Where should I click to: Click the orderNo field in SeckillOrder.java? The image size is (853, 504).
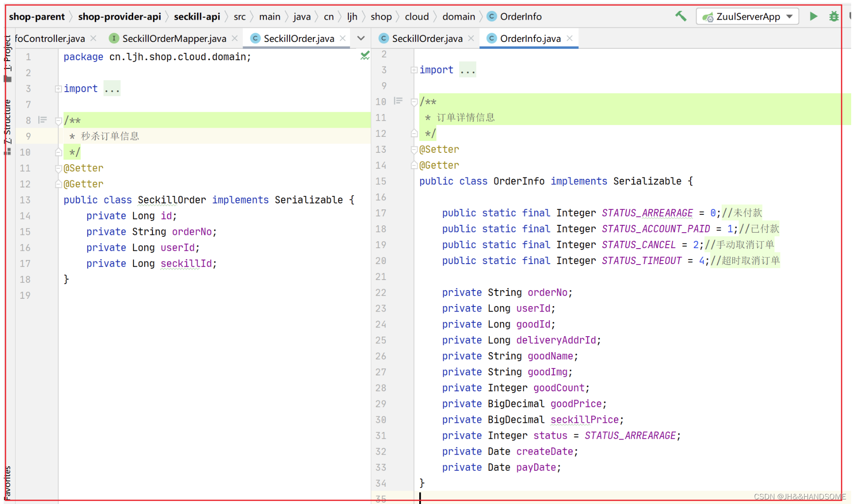(x=192, y=232)
